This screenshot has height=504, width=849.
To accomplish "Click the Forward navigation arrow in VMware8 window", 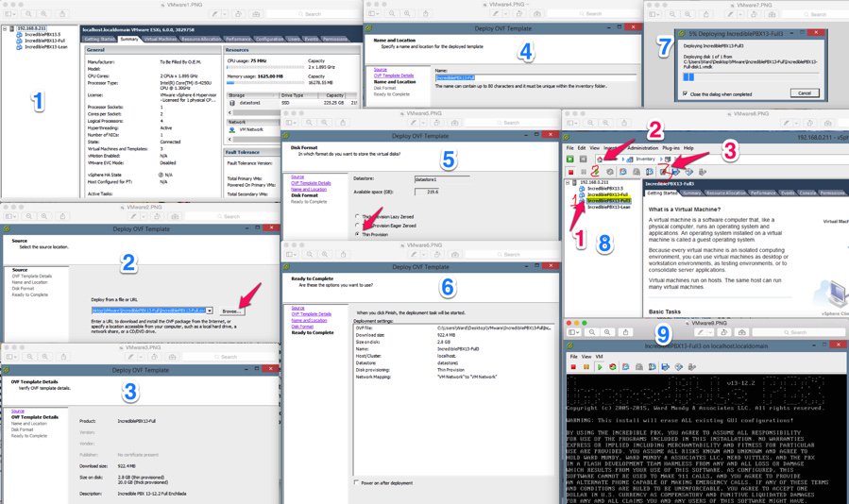I will coord(583,160).
